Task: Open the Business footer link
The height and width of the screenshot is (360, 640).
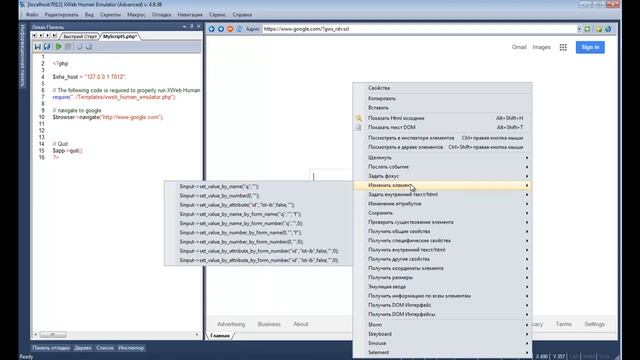Action: [269, 324]
